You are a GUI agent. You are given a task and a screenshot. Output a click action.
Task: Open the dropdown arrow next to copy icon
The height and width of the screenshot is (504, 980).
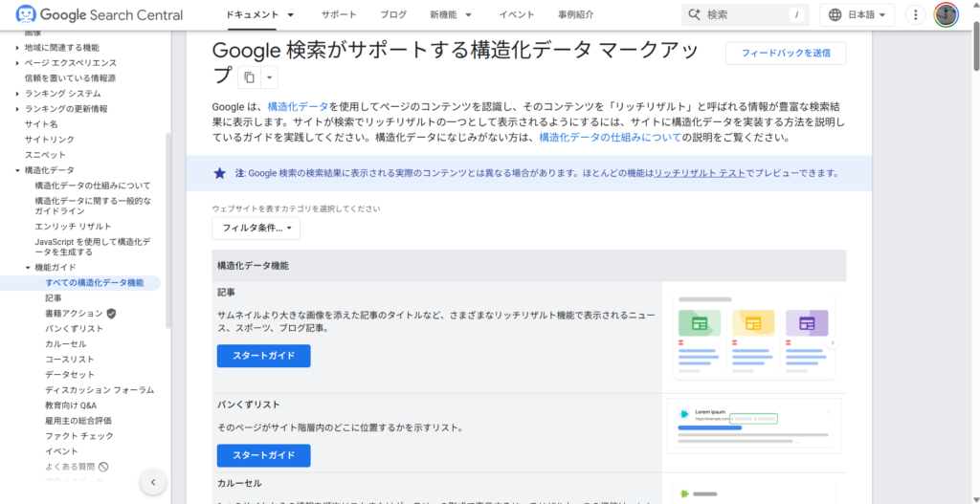269,77
